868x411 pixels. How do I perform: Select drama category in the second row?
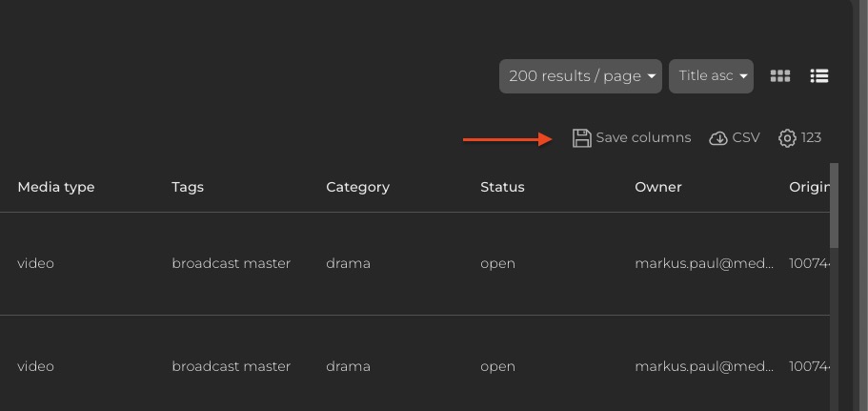(x=348, y=366)
